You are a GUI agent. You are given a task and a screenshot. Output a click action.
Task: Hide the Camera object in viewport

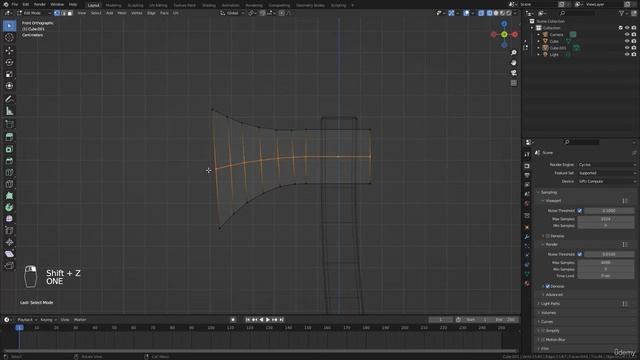627,35
